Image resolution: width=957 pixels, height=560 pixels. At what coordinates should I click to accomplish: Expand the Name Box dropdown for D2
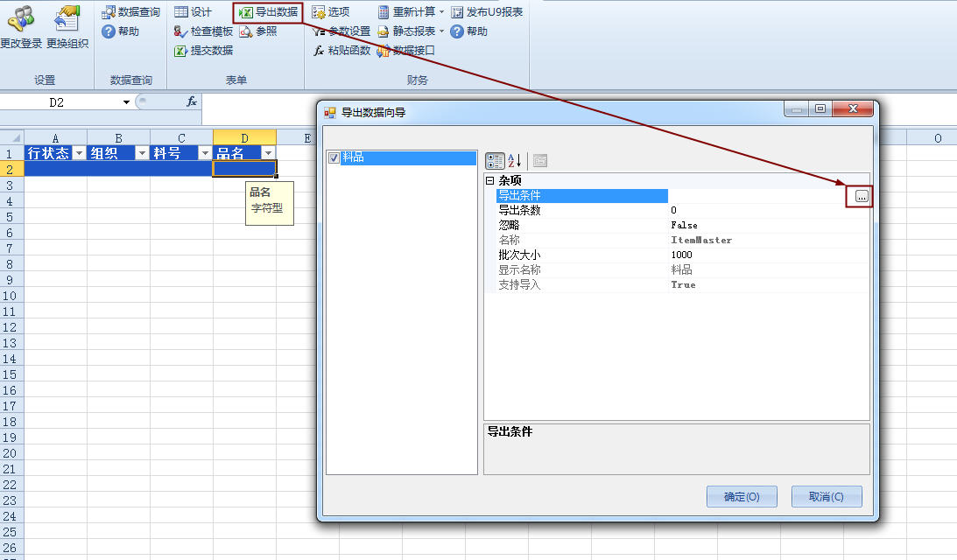(126, 102)
